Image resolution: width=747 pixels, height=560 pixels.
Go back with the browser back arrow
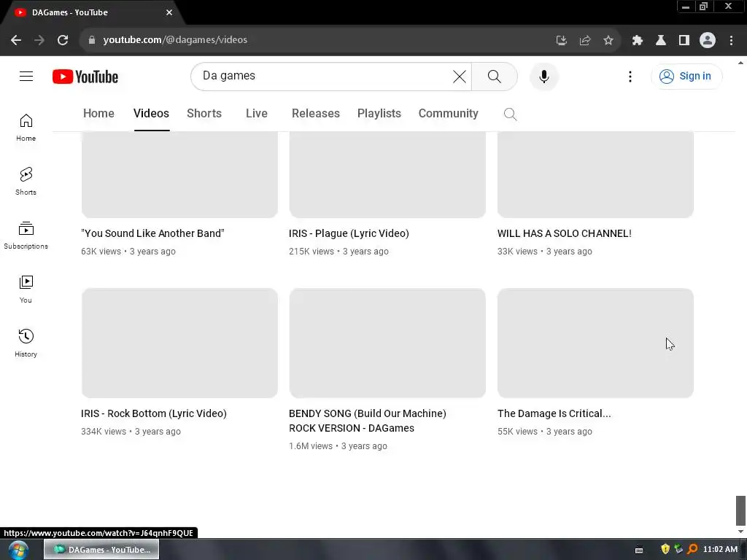point(16,40)
